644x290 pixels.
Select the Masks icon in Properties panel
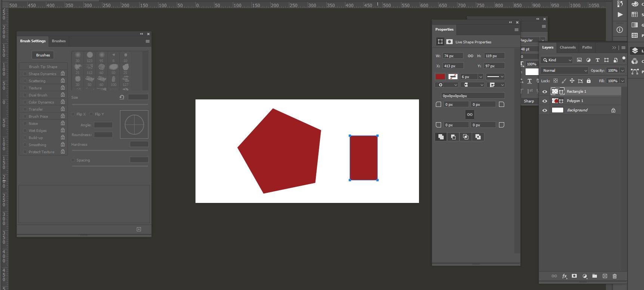pos(449,42)
